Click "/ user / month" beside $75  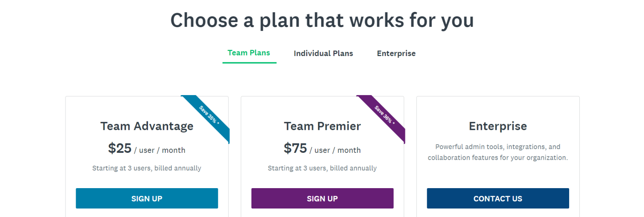335,150
